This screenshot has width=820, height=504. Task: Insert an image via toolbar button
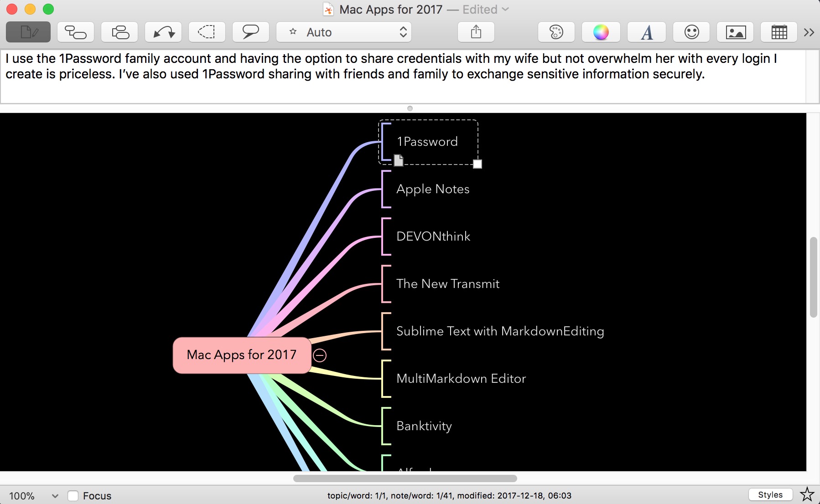(x=736, y=32)
